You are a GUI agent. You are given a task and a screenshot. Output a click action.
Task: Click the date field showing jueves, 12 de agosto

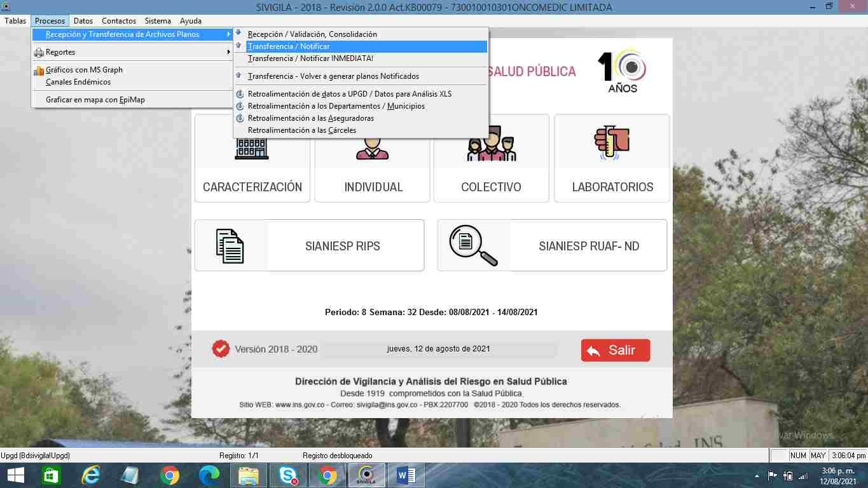pyautogui.click(x=438, y=349)
